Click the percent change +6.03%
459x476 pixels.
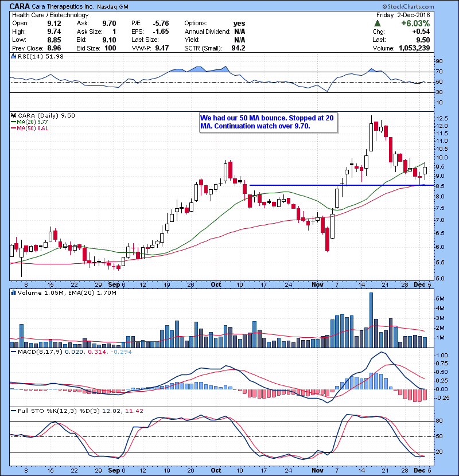tap(415, 24)
